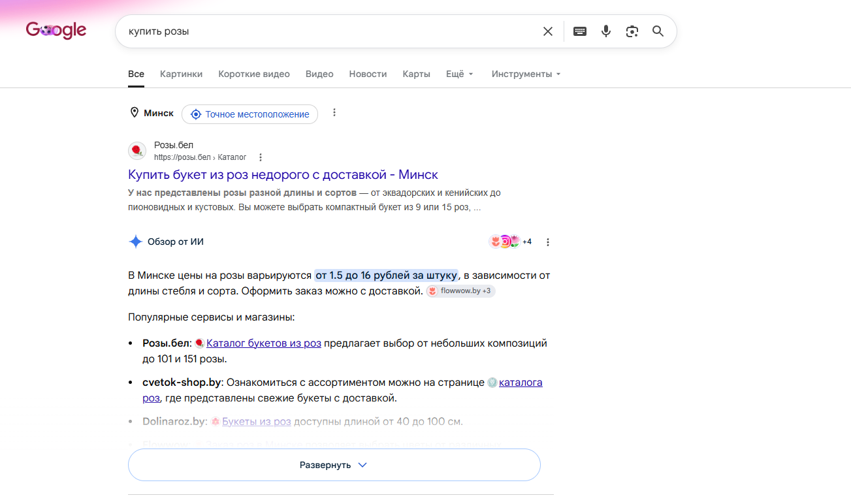Click the AI overview sparkle icon
The image size is (851, 504).
point(135,242)
